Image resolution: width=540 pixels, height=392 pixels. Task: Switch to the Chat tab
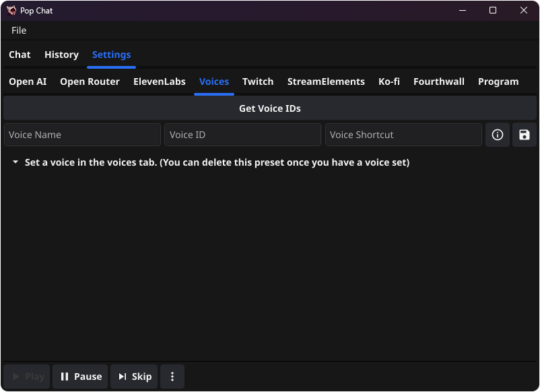(20, 55)
